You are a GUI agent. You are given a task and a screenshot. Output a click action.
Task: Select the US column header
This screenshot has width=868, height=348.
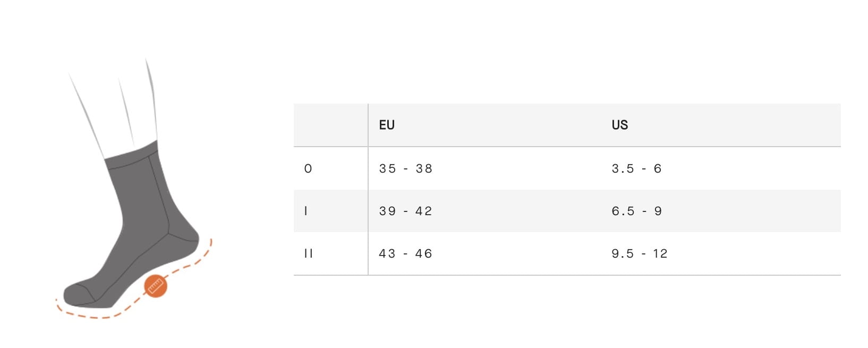pyautogui.click(x=619, y=125)
